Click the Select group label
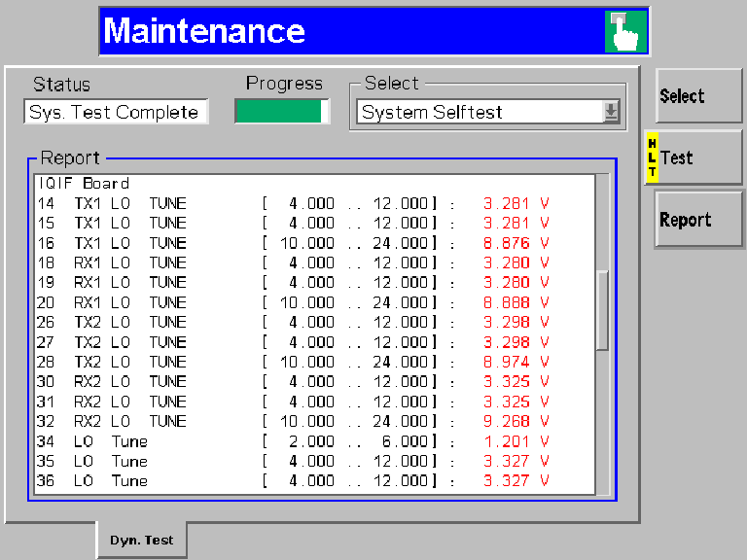This screenshot has height=560, width=747. 392,84
